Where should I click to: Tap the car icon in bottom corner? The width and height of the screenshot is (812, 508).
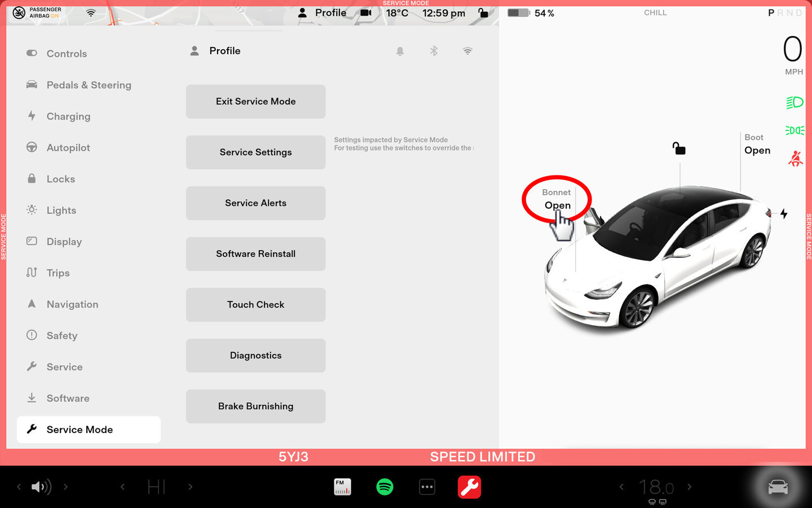778,487
